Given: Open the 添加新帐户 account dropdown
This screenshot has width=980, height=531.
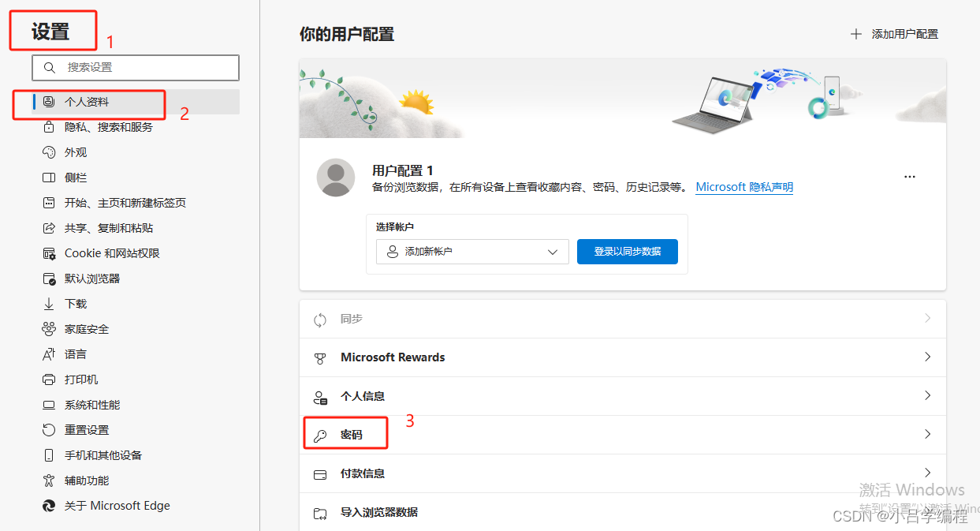Looking at the screenshot, I should pyautogui.click(x=472, y=252).
